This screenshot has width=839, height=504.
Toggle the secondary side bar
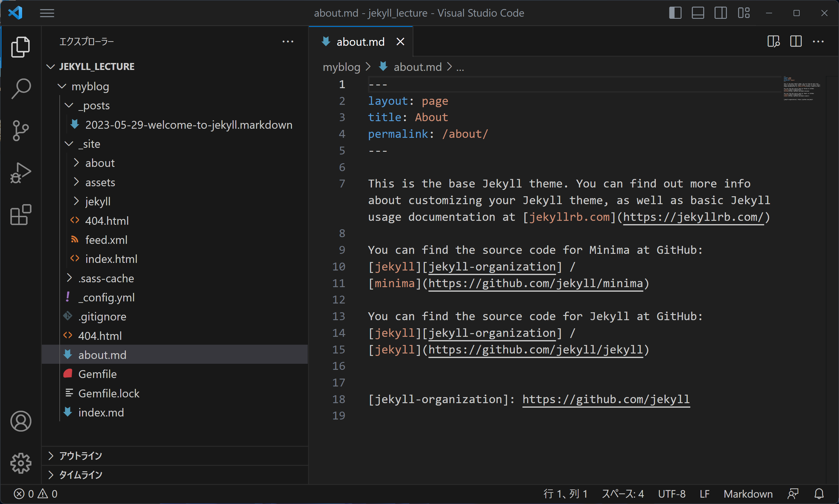[721, 13]
